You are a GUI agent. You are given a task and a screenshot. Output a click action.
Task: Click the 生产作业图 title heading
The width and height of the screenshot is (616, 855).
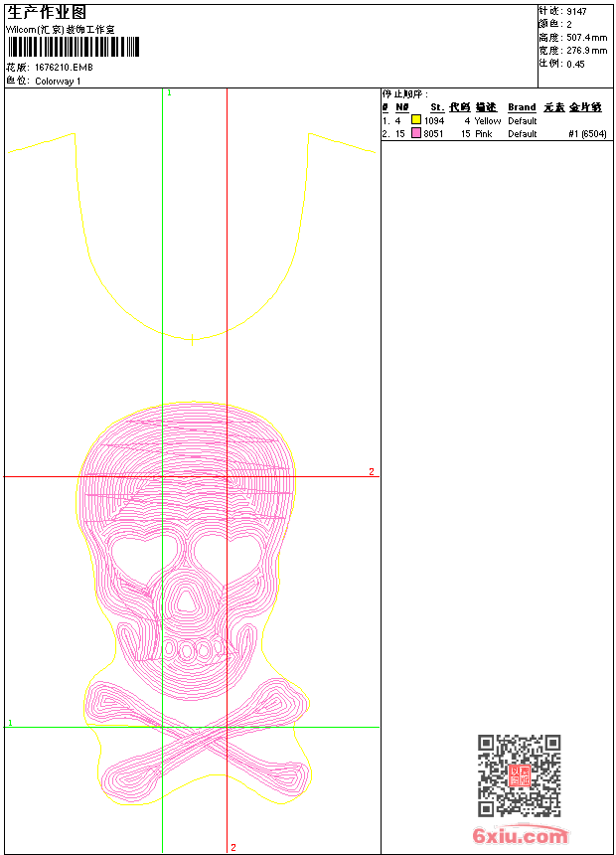pyautogui.click(x=46, y=12)
